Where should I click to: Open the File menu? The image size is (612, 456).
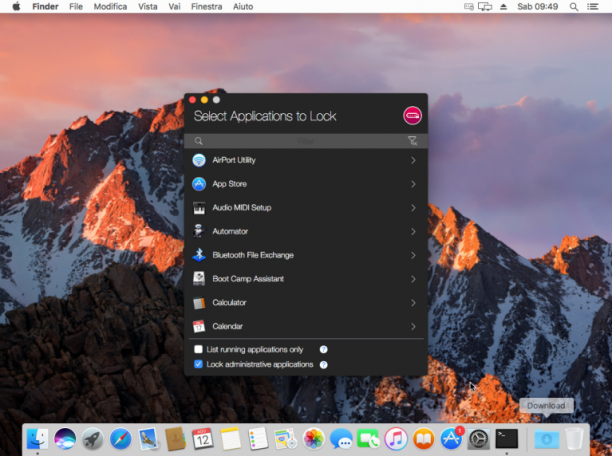(x=76, y=6)
